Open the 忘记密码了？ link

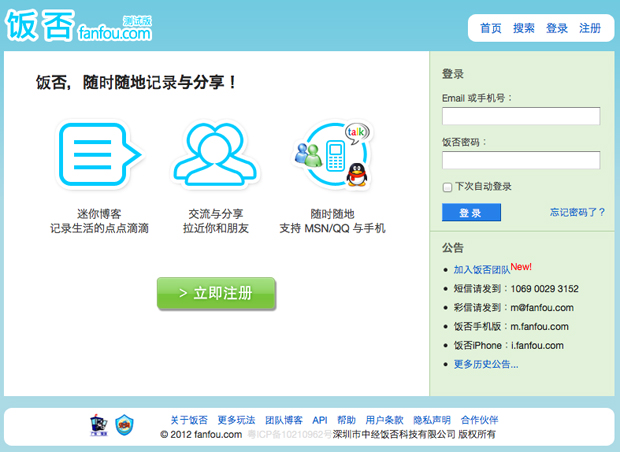click(x=577, y=212)
